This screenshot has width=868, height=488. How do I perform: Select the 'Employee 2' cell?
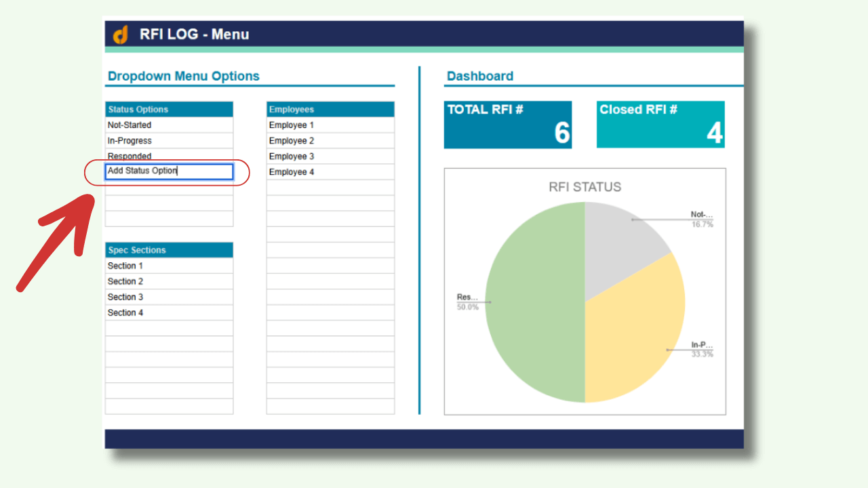point(330,141)
